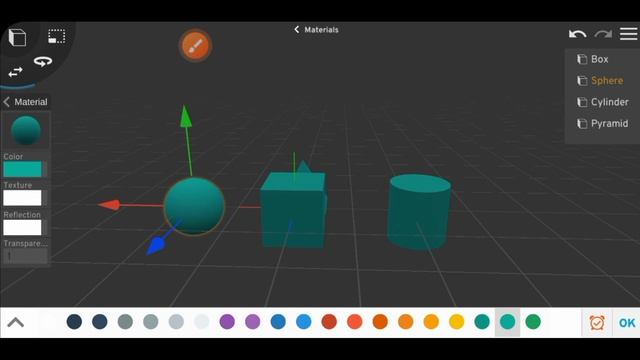640x360 pixels.
Task: Click the blue Z-axis gizmo arrow
Action: [x=156, y=247]
